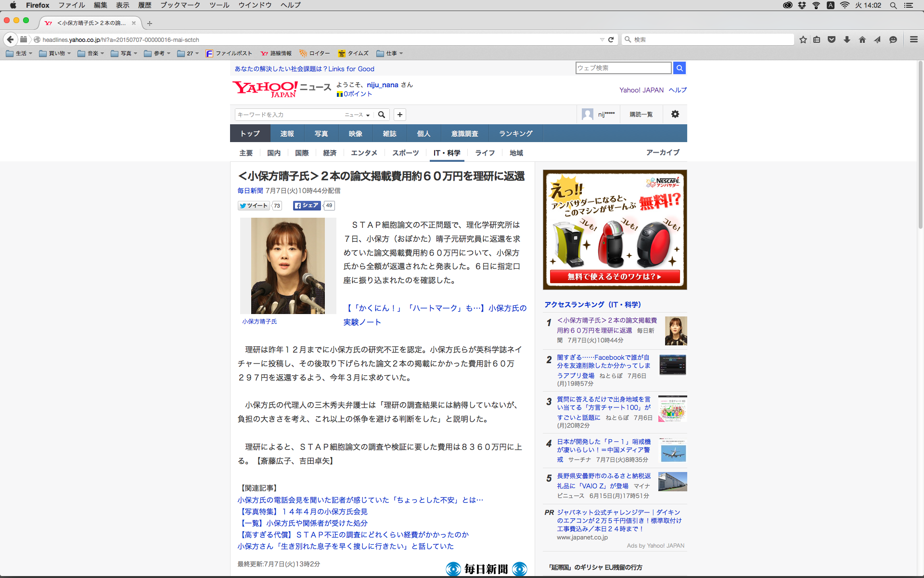Reload the page with the refresh icon

(x=611, y=39)
